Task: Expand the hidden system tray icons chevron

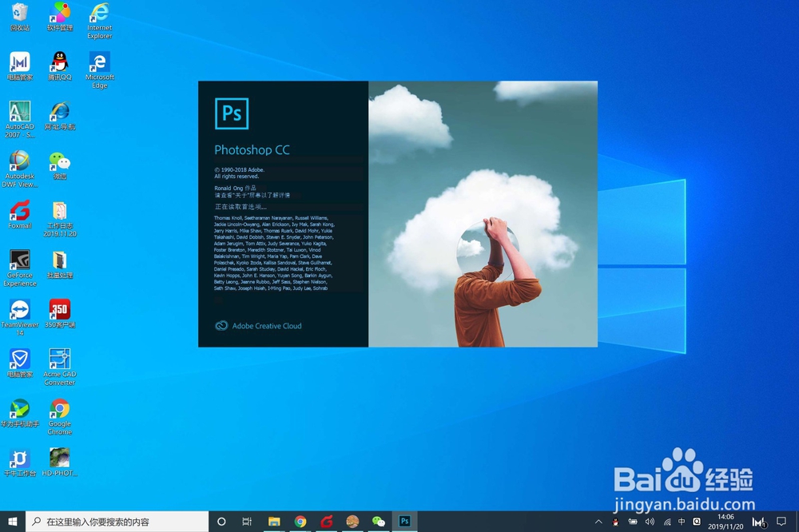Action: coord(598,522)
